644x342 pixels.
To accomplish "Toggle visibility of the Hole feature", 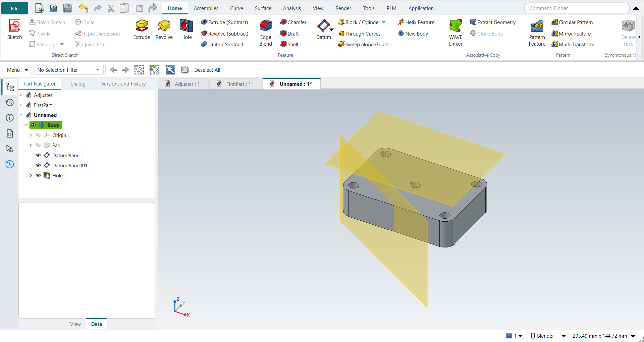I will coord(38,175).
